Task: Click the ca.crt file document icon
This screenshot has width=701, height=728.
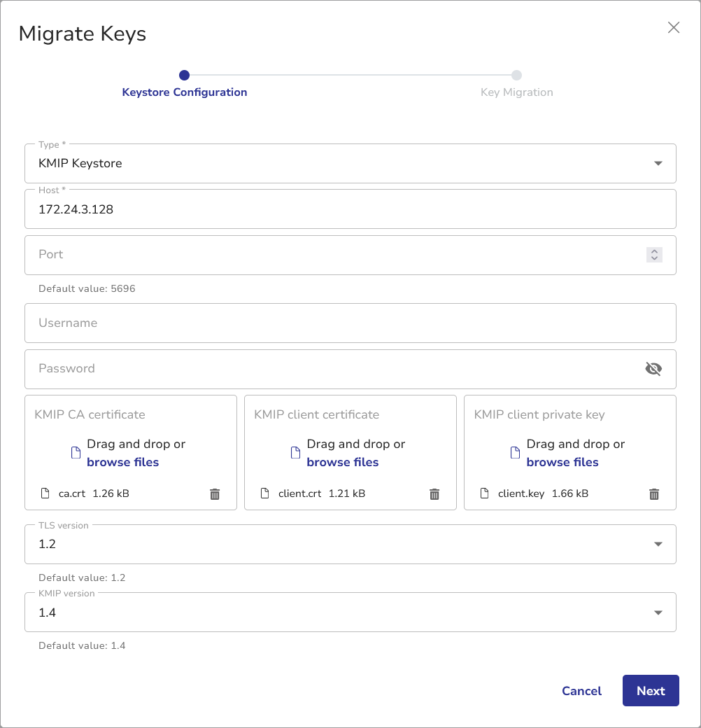Action: pos(46,493)
